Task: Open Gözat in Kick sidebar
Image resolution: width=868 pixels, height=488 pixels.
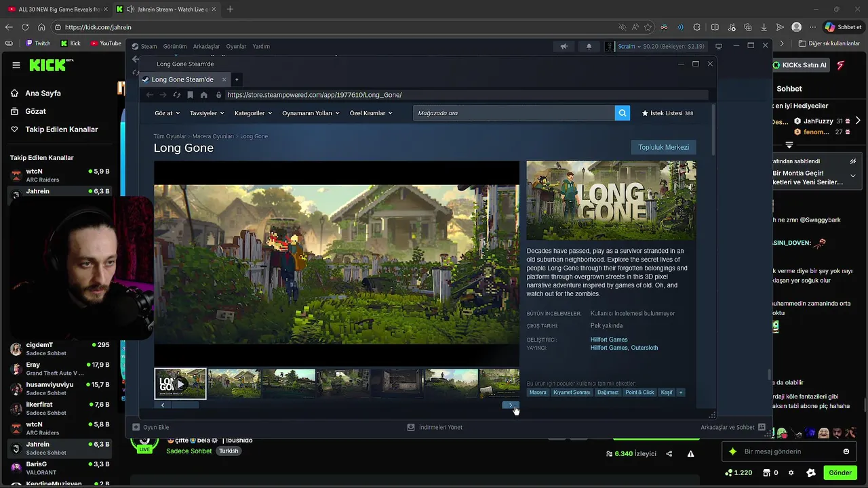Action: point(35,111)
